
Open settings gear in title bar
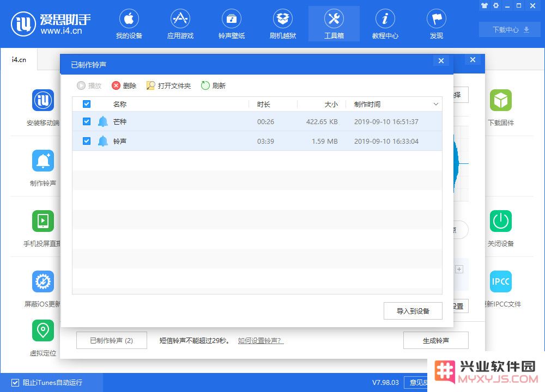(496, 5)
